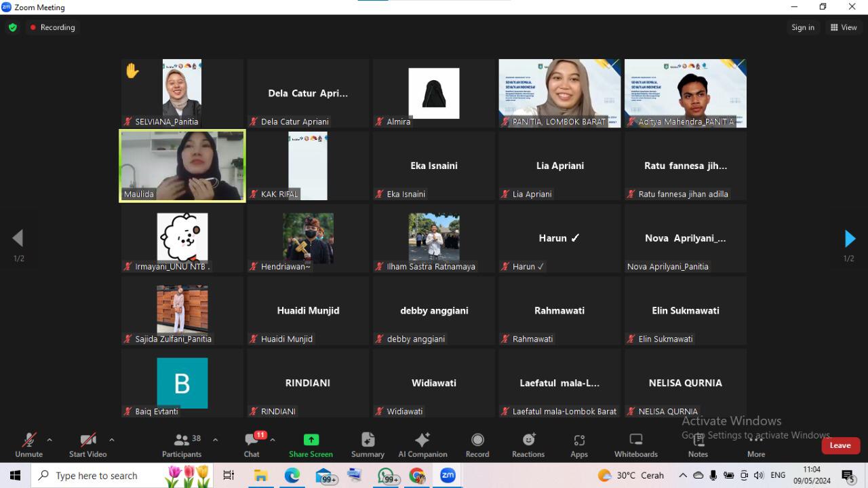Expand audio options arrow beside Unmute

pyautogui.click(x=49, y=440)
